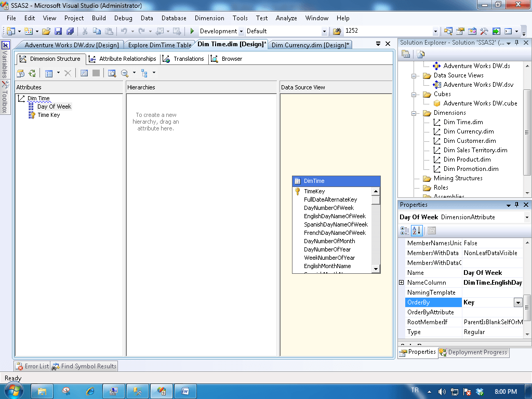Viewport: 532px width, 399px height.
Task: Select Adventure Works DW.cube in Solution Explorer
Action: point(480,103)
